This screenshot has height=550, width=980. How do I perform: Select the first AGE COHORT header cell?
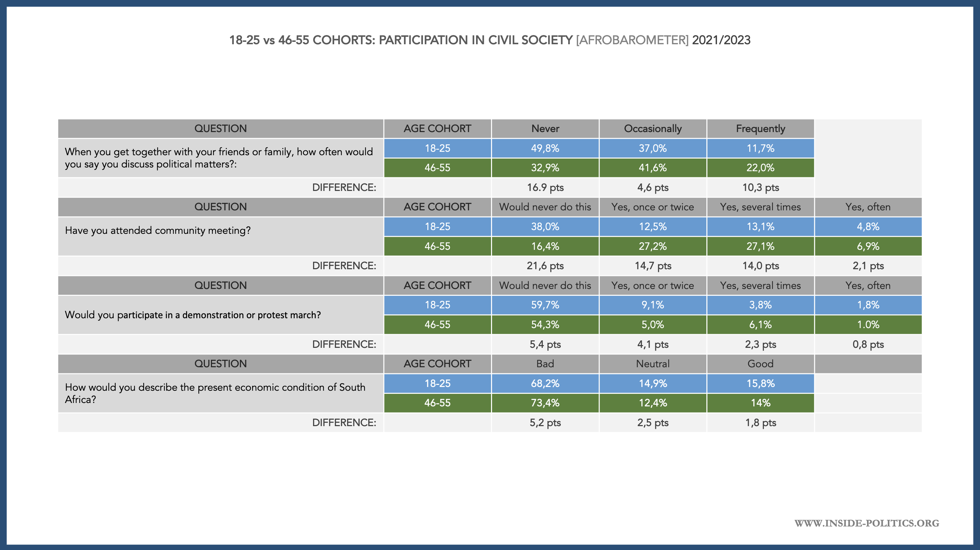point(437,129)
